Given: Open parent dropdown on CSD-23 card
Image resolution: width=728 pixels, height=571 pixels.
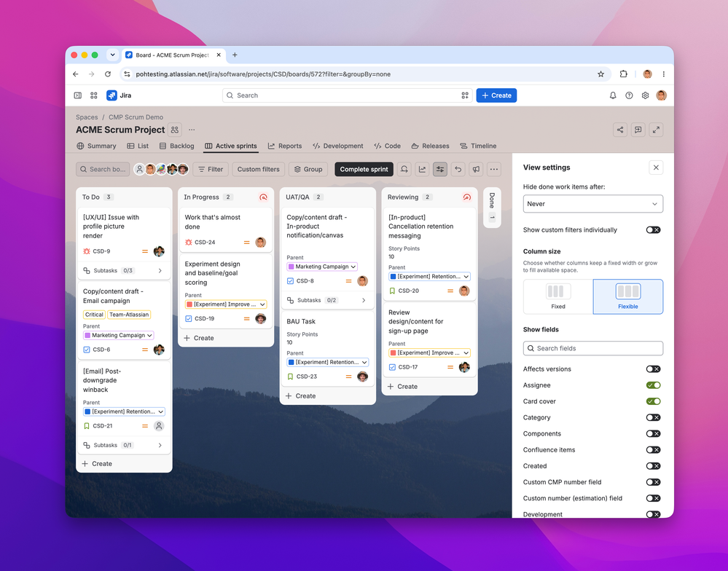Looking at the screenshot, I should (327, 362).
